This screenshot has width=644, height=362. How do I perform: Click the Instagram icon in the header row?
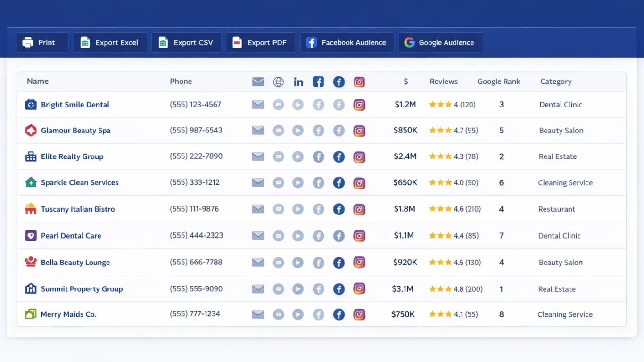pos(359,82)
